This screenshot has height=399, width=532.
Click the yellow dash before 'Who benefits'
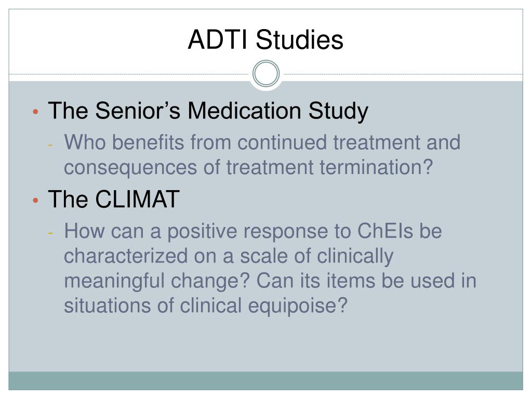click(50, 145)
